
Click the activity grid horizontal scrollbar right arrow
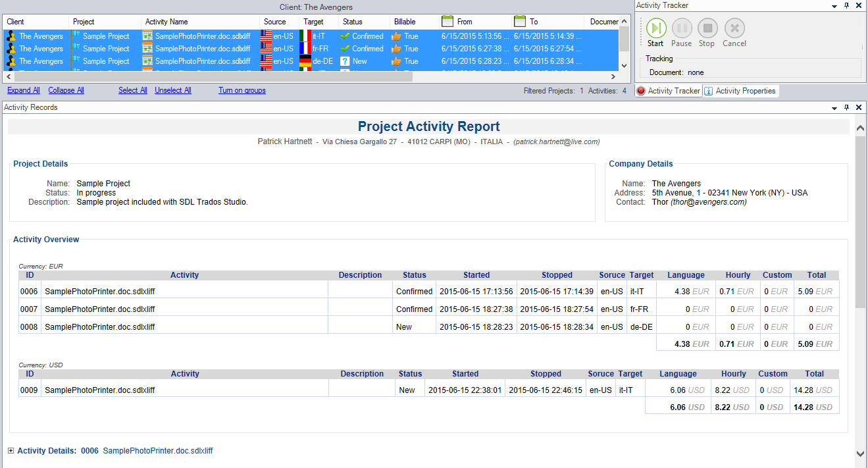point(615,76)
